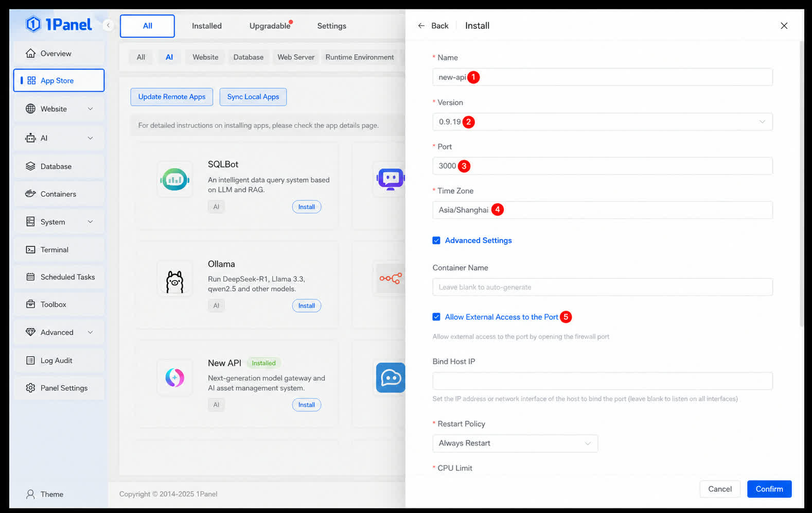
Task: Install the SQLBot app
Action: point(307,207)
